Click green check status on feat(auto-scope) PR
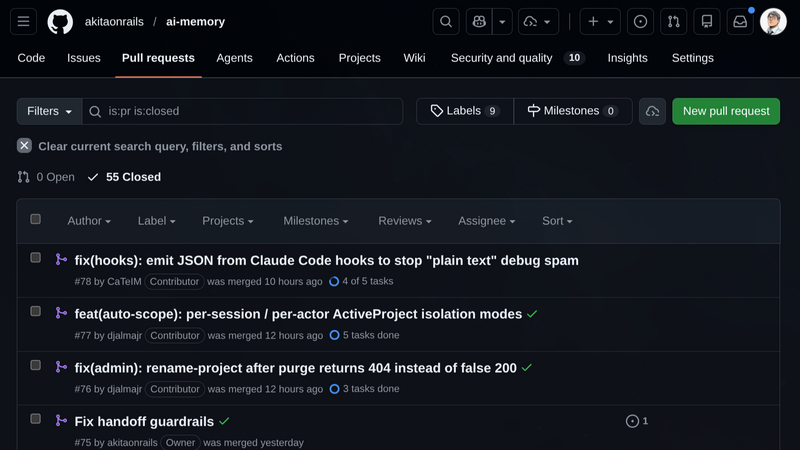800x450 pixels. (x=532, y=314)
